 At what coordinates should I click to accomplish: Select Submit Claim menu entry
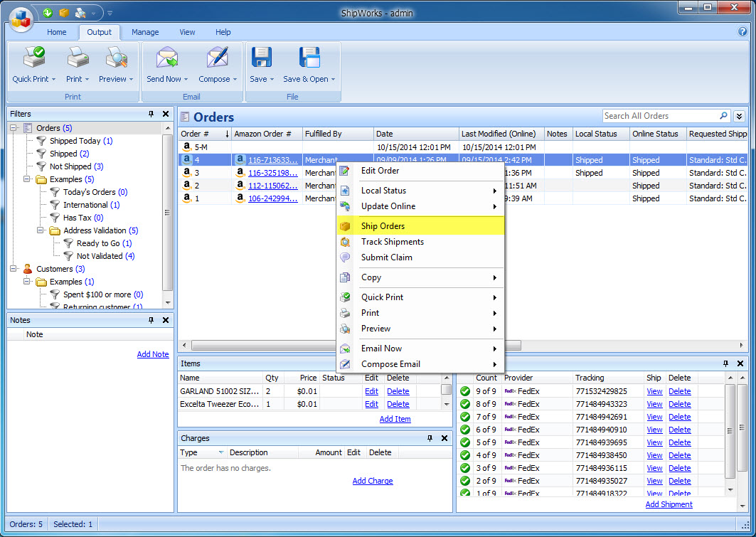(420, 257)
